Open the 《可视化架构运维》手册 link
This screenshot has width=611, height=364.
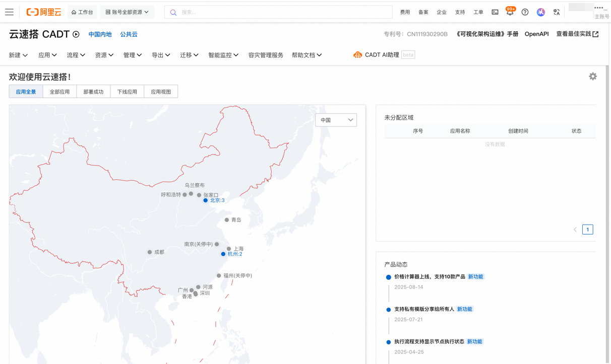coord(486,34)
